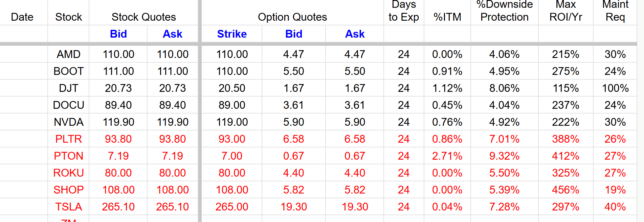Select PTON stock bid 7.19

[118, 156]
